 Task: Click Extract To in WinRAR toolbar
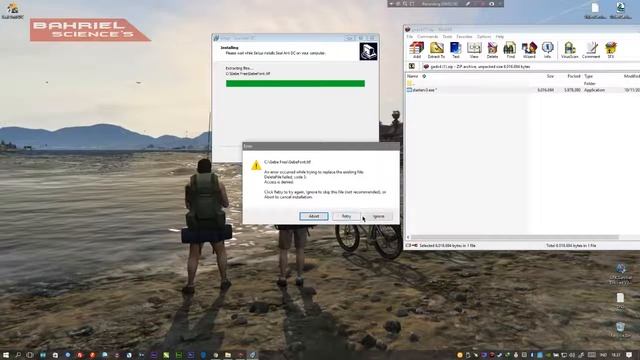tap(436, 50)
